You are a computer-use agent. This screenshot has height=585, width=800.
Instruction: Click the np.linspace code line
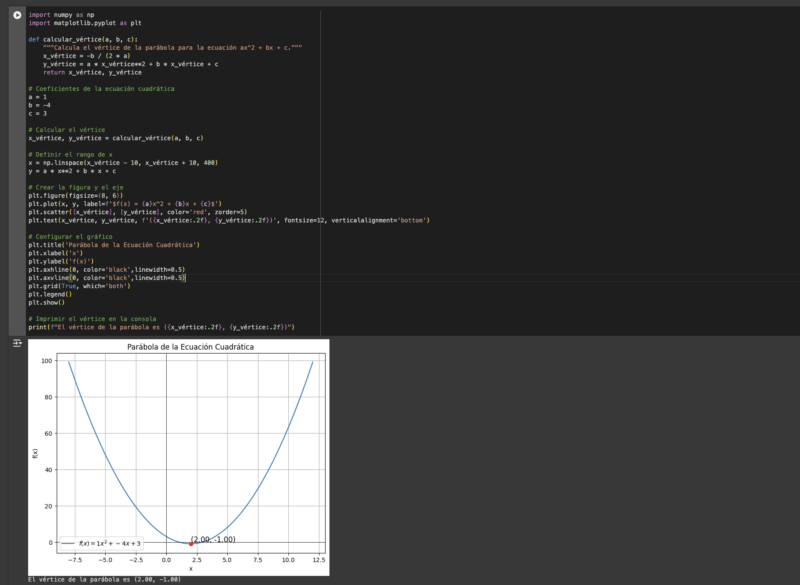coord(123,162)
